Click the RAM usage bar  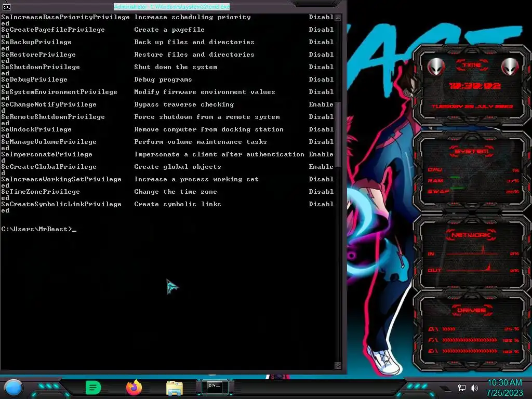455,178
